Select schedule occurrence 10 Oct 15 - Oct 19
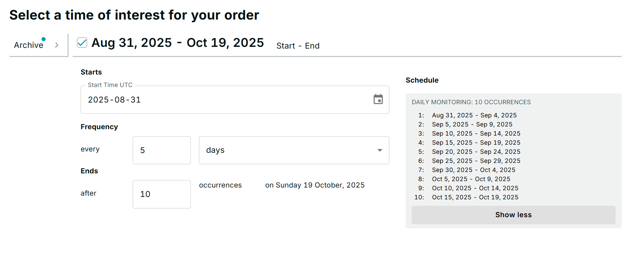The image size is (644, 256). [475, 197]
